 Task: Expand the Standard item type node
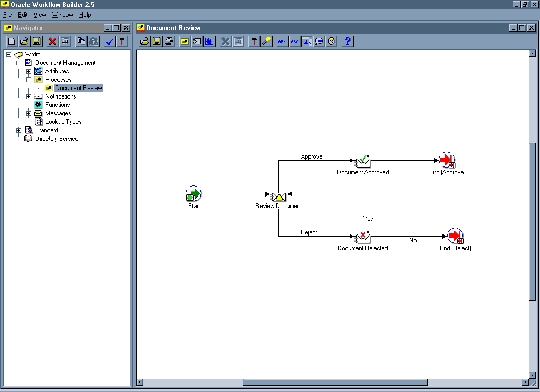tap(19, 130)
